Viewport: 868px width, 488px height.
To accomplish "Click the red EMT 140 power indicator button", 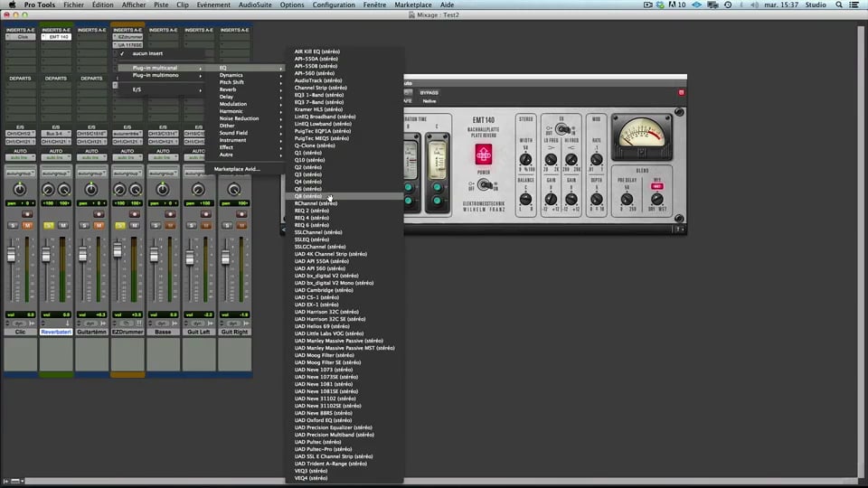I will pyautogui.click(x=483, y=155).
